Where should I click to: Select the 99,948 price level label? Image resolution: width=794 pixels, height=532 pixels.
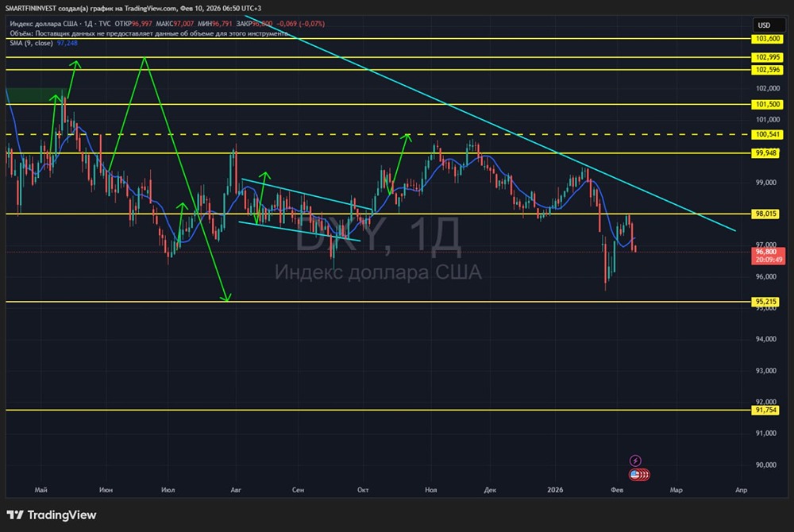tap(766, 153)
